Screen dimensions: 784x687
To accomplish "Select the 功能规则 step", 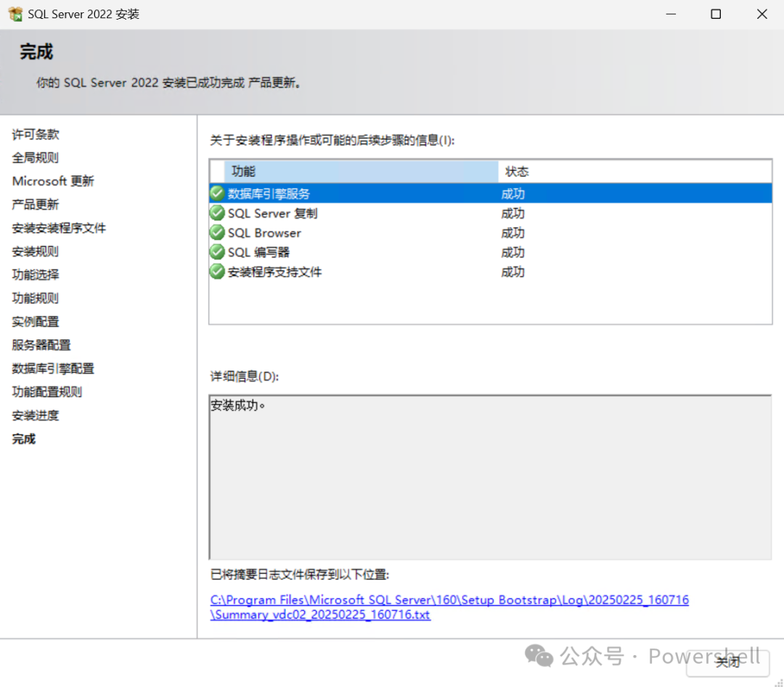I will pos(36,298).
